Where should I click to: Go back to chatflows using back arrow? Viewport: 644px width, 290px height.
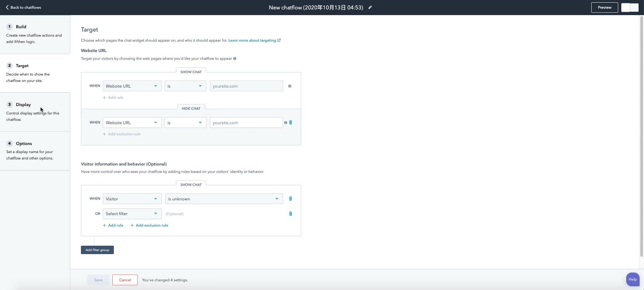[x=23, y=7]
